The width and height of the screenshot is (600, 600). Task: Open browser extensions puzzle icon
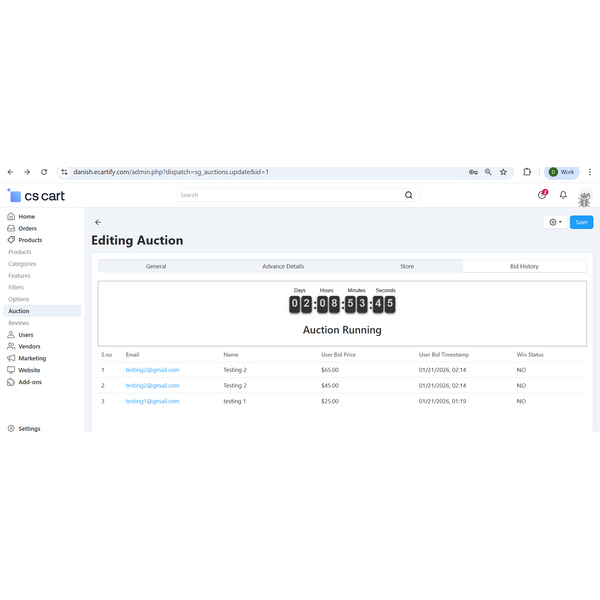tap(527, 172)
